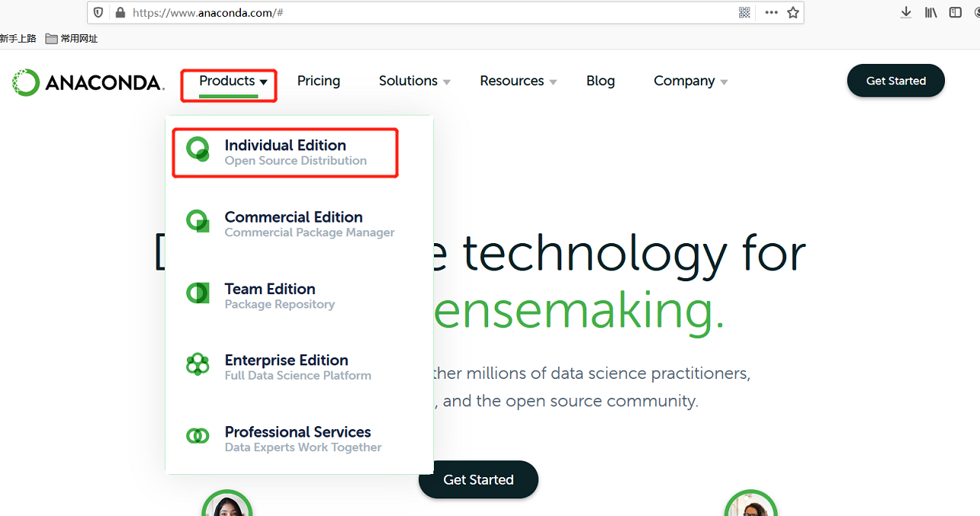Open page actions three-dot menu

point(771,12)
